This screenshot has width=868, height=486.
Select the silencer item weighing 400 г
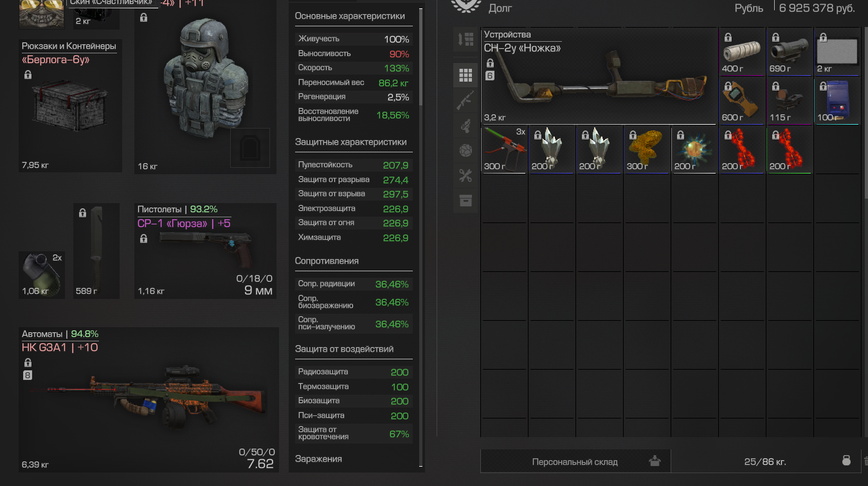coord(742,52)
